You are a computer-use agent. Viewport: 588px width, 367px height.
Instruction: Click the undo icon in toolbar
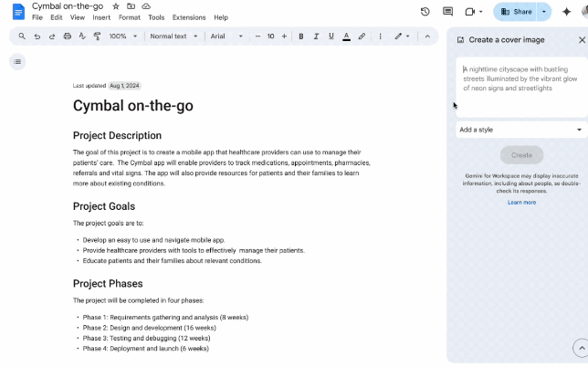pos(37,37)
